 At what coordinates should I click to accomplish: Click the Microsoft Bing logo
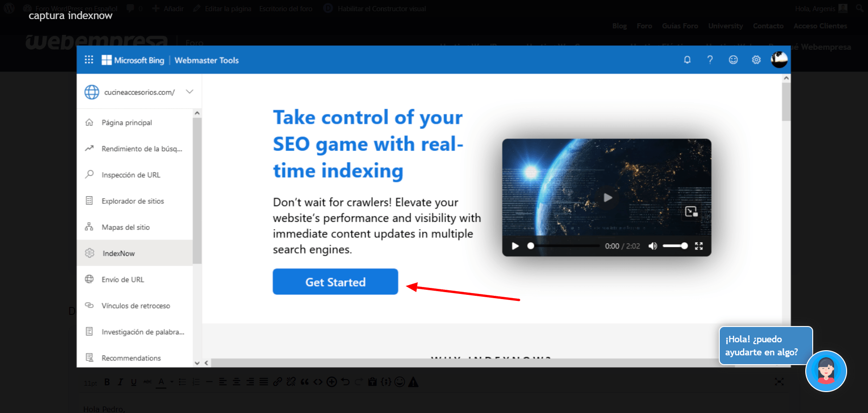(x=133, y=60)
